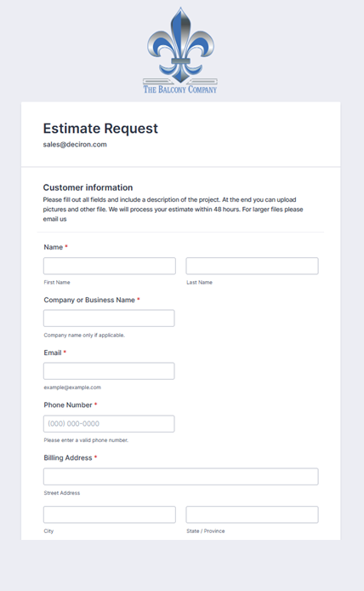Select the Street Address input field

pos(180,476)
